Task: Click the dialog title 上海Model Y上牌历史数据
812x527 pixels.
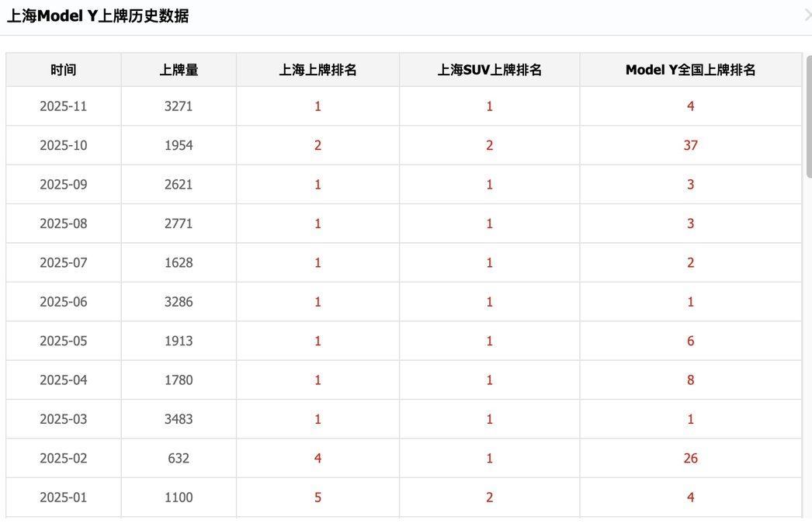Action: [98, 16]
